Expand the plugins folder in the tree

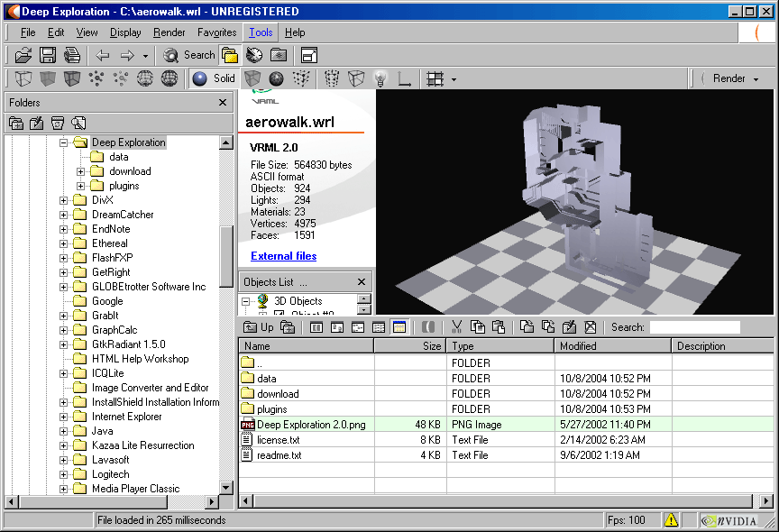click(80, 186)
